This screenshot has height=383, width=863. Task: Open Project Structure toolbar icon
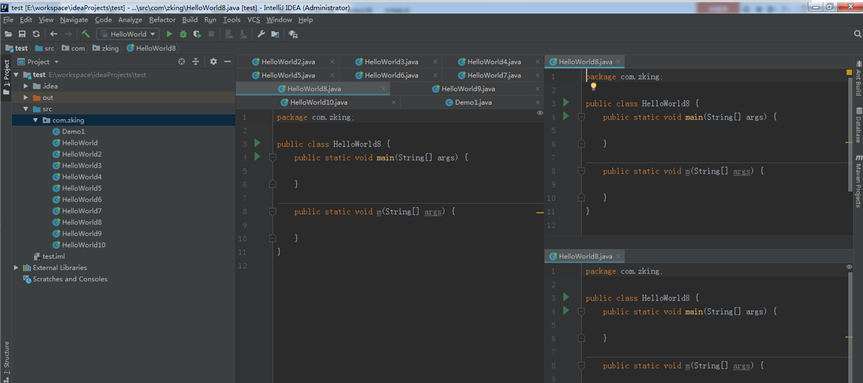pos(275,34)
